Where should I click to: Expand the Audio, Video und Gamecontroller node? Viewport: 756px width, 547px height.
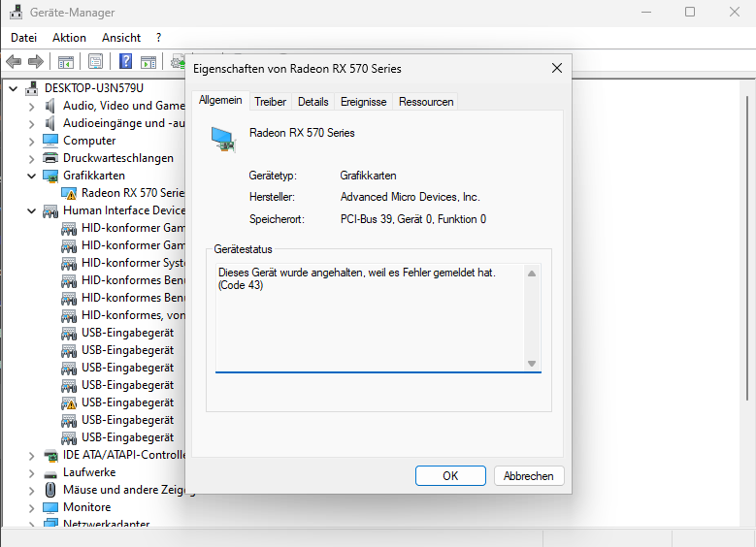point(31,107)
